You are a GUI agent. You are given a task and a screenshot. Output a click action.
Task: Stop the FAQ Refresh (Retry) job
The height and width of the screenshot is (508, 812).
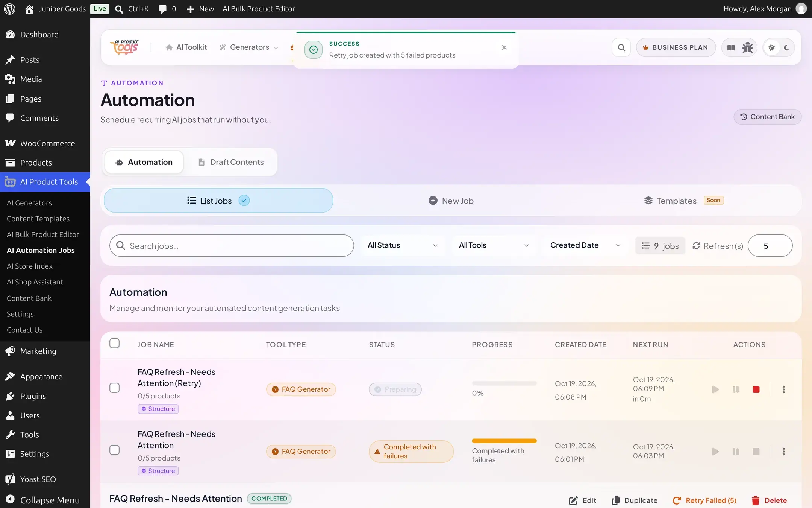[756, 389]
